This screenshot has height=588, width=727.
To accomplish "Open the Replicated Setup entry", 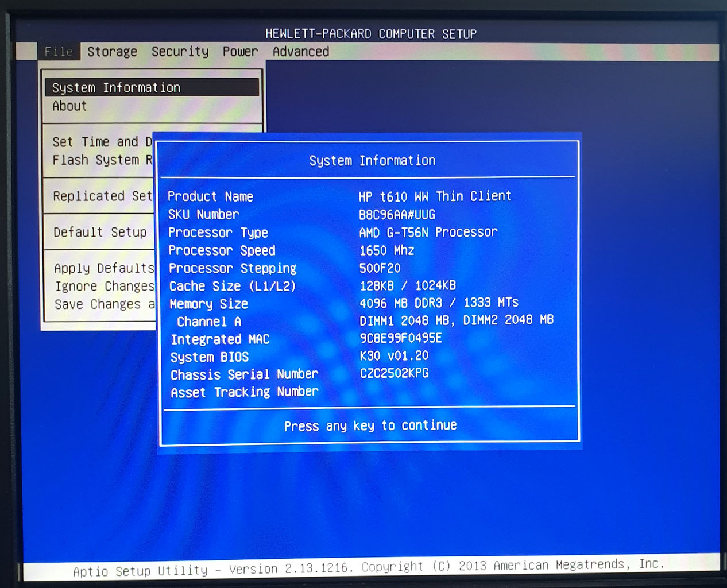I will point(101,196).
